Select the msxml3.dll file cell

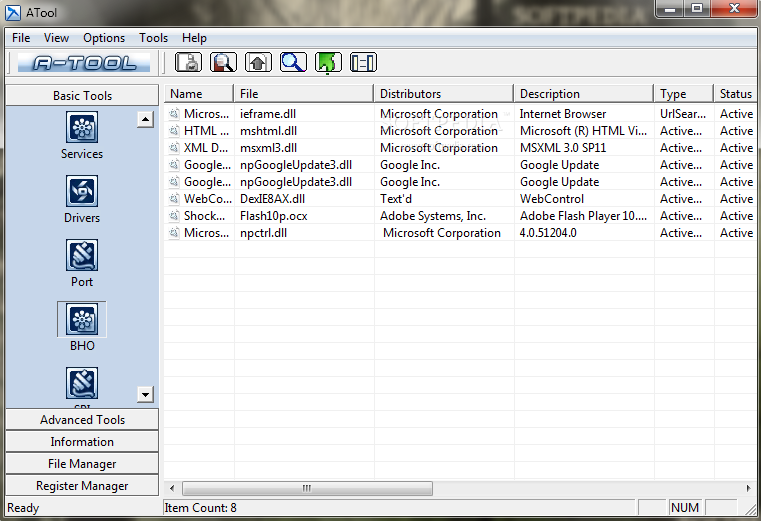tap(268, 148)
